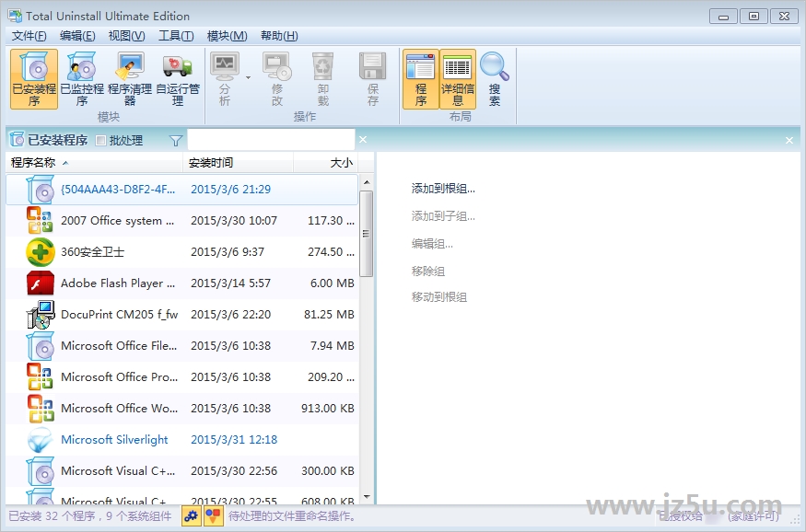
Task: Click 编辑组... link
Action: pyautogui.click(x=432, y=244)
